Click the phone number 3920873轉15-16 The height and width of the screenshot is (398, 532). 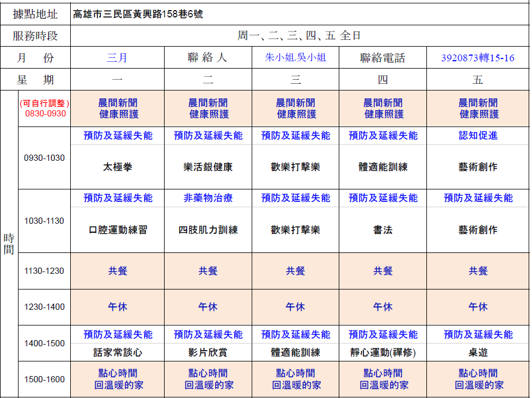tap(478, 58)
